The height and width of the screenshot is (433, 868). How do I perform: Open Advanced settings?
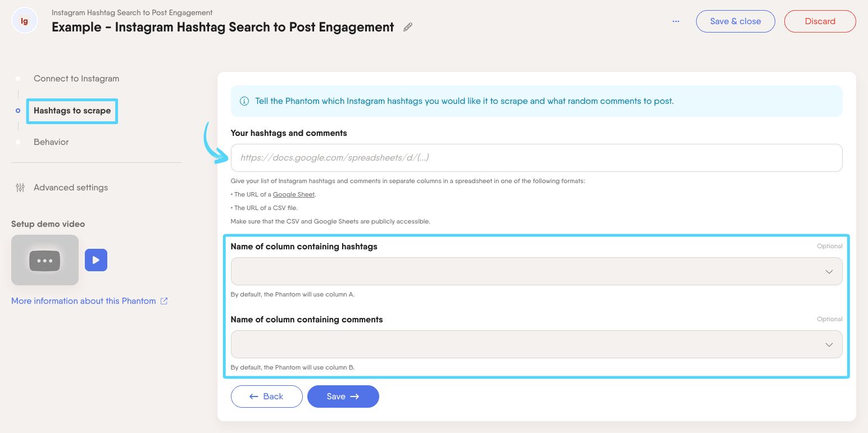click(x=71, y=188)
